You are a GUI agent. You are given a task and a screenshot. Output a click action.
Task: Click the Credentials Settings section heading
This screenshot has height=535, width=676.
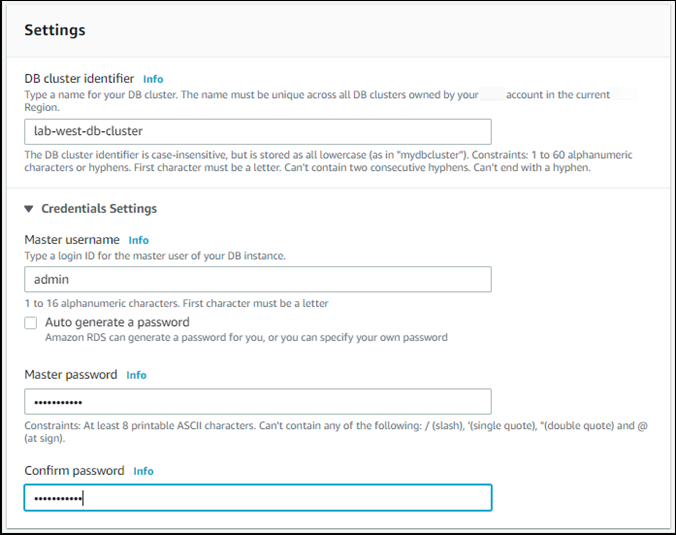98,209
